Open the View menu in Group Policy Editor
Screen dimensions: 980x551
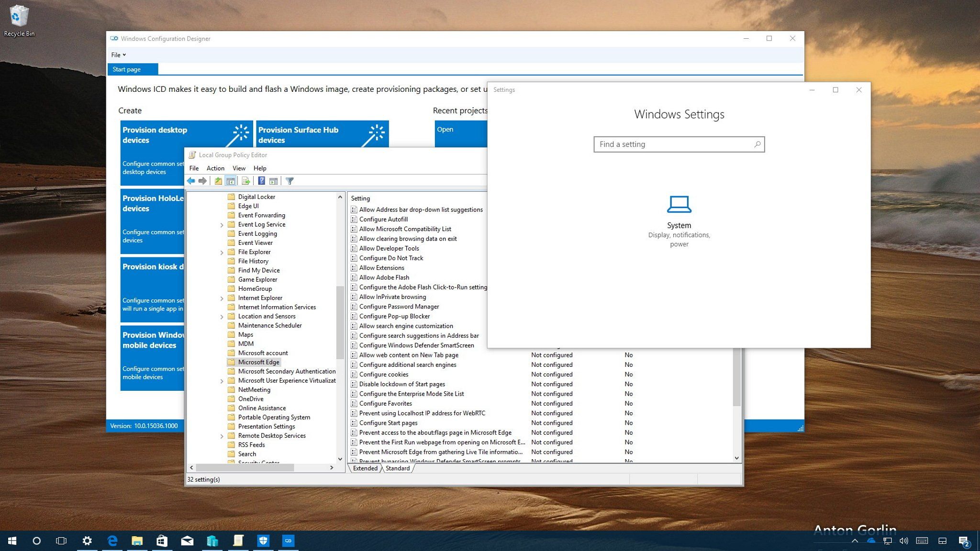coord(239,168)
